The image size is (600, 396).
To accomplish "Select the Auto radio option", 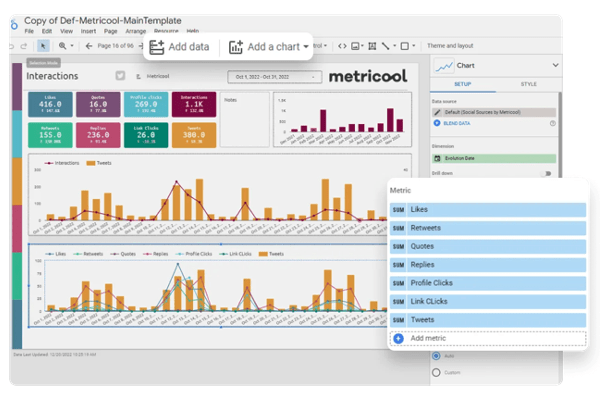I will click(436, 356).
